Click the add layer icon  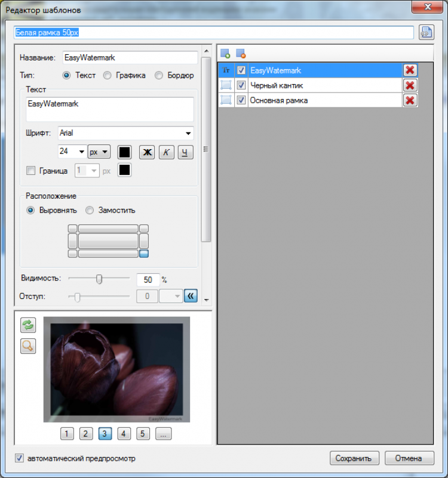225,54
